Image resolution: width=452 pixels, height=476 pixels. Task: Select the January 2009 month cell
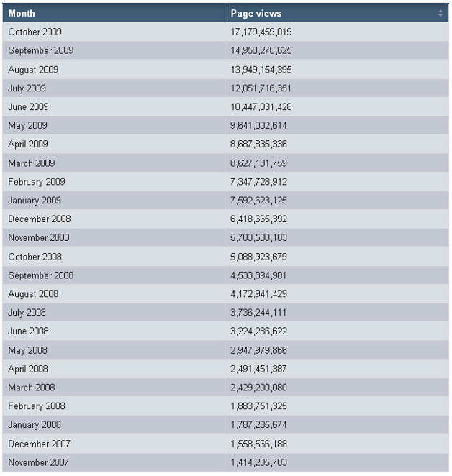coord(35,201)
